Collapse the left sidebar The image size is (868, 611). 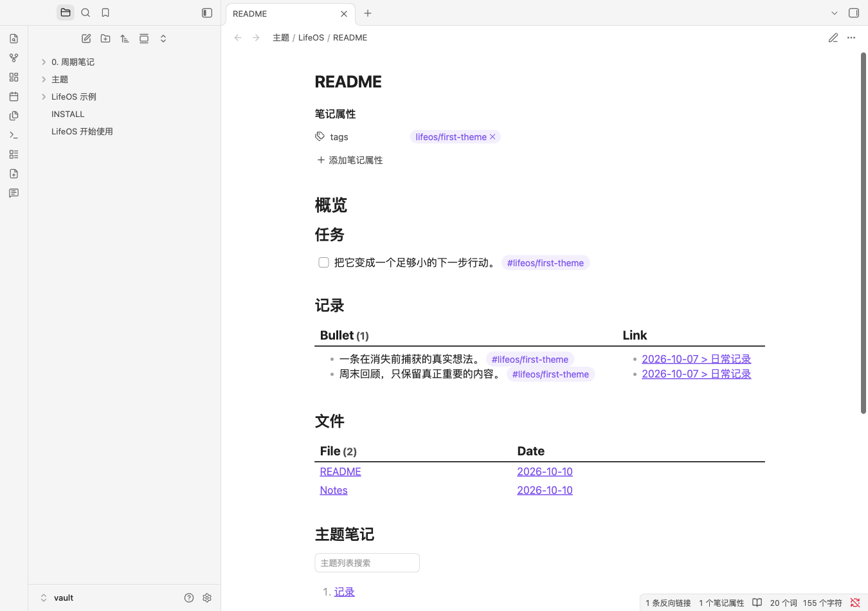click(207, 13)
